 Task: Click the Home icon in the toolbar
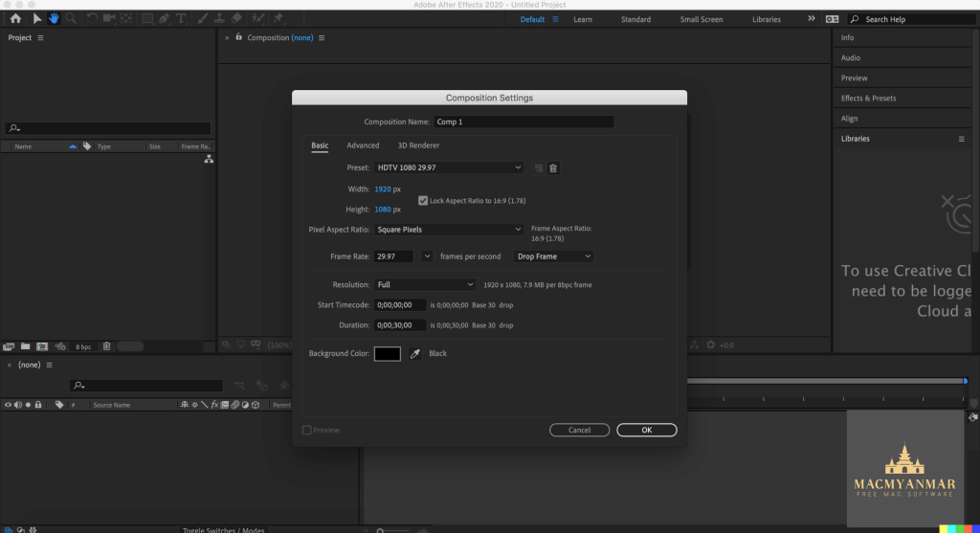click(15, 19)
